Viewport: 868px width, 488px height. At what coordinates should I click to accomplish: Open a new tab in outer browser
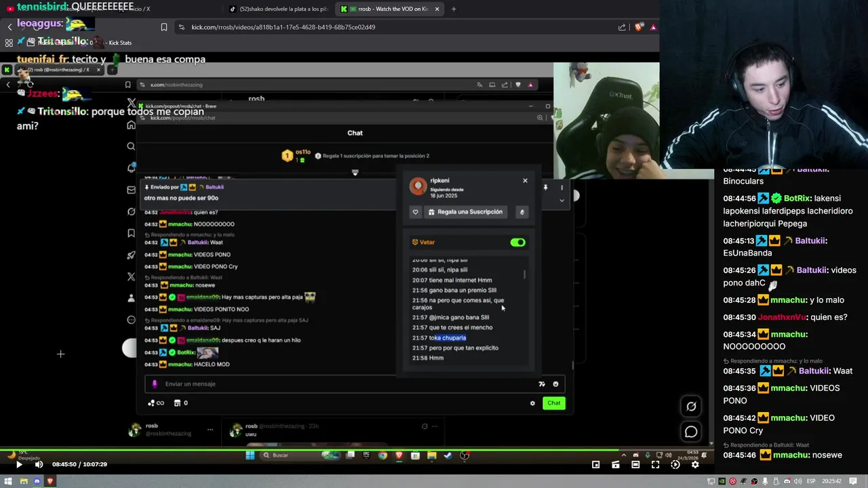(454, 9)
